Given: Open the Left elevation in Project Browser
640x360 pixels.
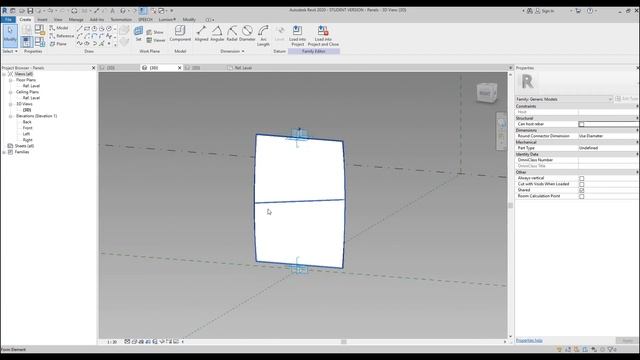Looking at the screenshot, I should [x=26, y=134].
